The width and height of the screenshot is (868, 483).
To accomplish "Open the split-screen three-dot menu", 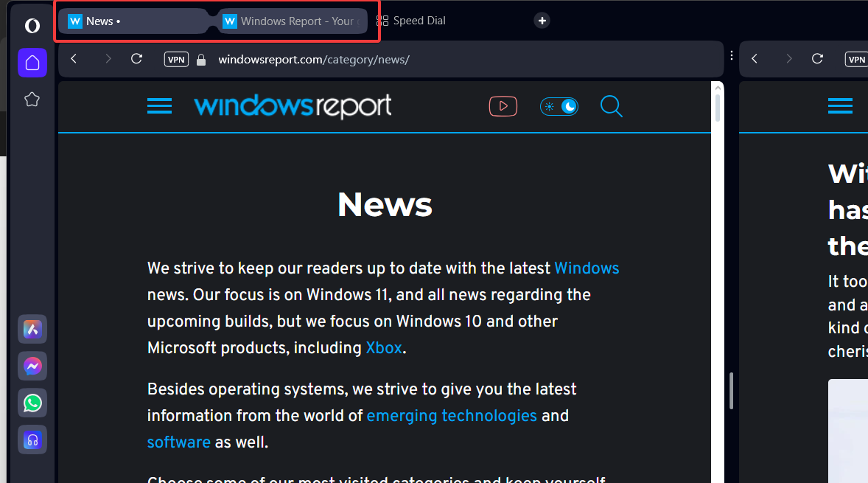I will click(731, 55).
